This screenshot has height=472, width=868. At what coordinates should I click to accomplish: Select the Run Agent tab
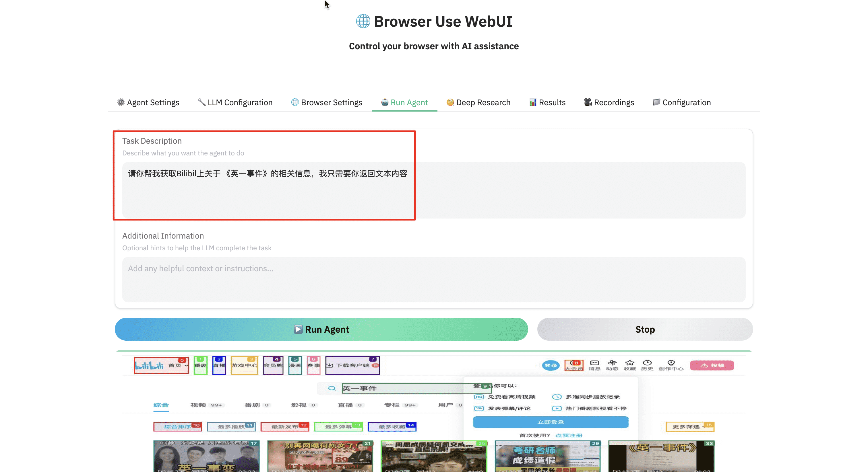404,102
